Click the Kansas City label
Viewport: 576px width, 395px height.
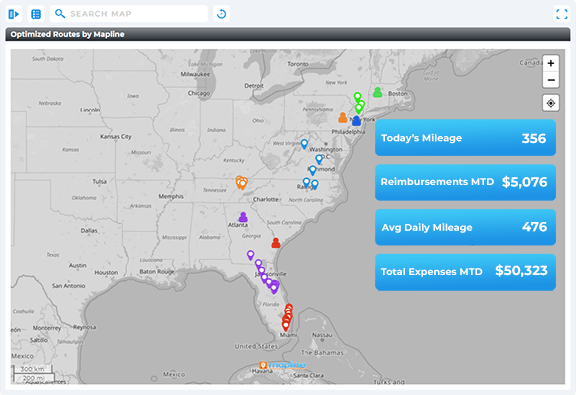tap(116, 136)
